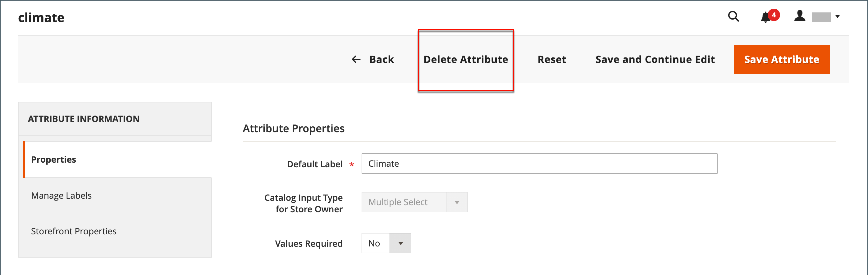This screenshot has width=868, height=275.
Task: Click the red notification count badge
Action: [774, 15]
